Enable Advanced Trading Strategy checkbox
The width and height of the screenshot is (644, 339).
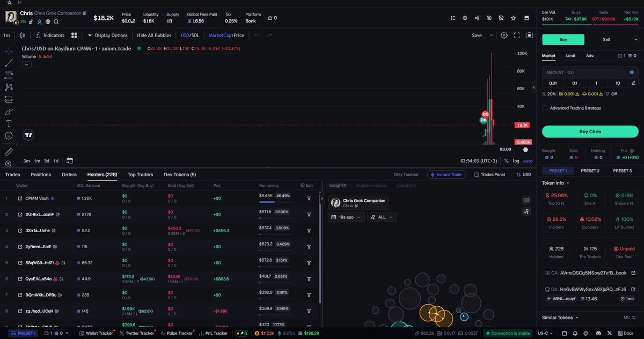(545, 108)
